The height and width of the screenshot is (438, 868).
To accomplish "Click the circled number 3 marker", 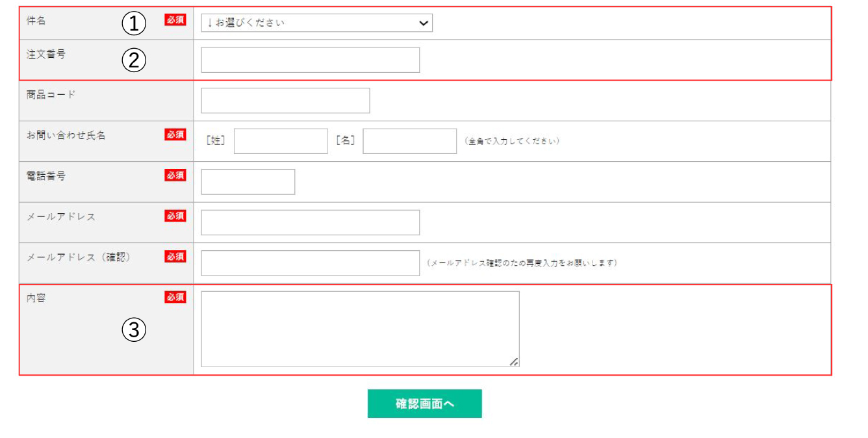I will click(134, 330).
